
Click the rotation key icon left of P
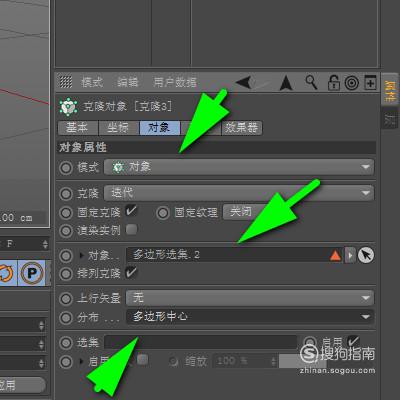(x=7, y=273)
